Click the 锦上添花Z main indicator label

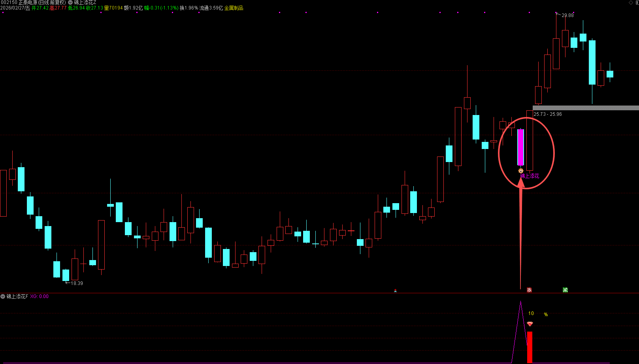[x=85, y=2]
